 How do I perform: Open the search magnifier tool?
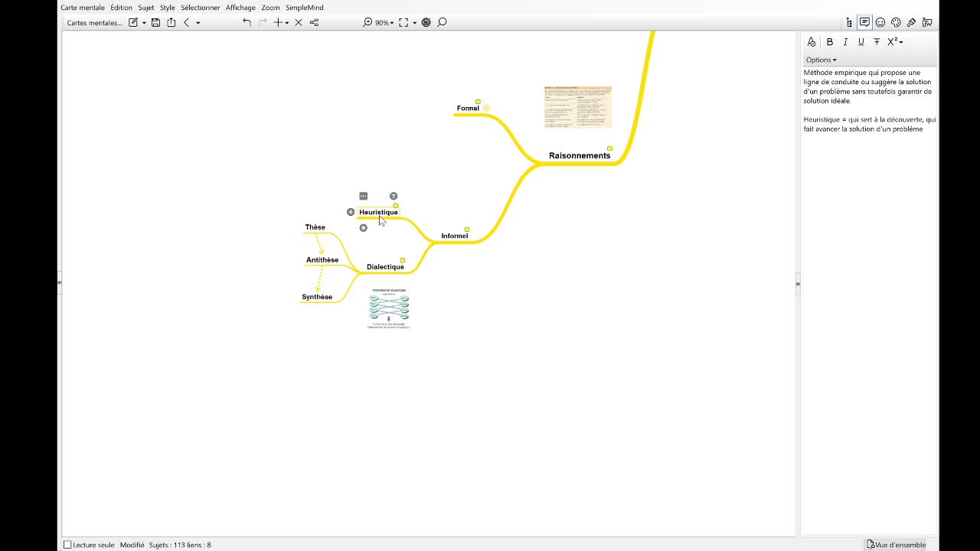click(x=442, y=23)
